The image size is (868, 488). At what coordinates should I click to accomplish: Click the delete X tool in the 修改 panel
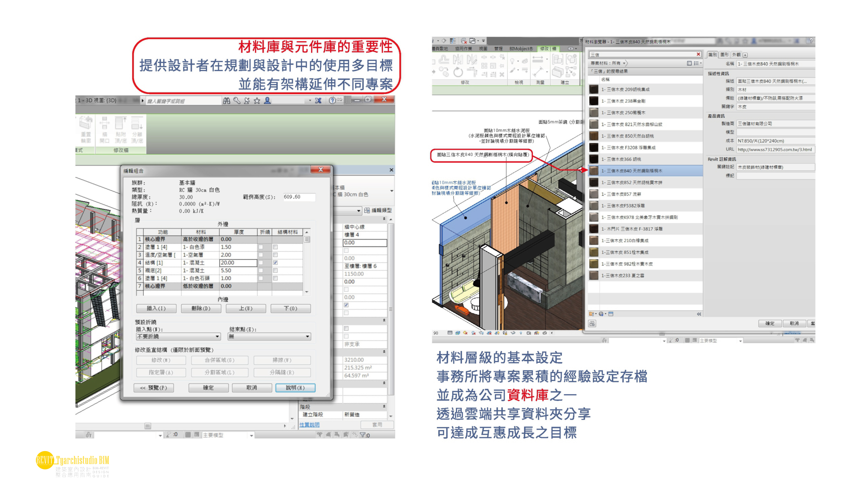click(502, 74)
